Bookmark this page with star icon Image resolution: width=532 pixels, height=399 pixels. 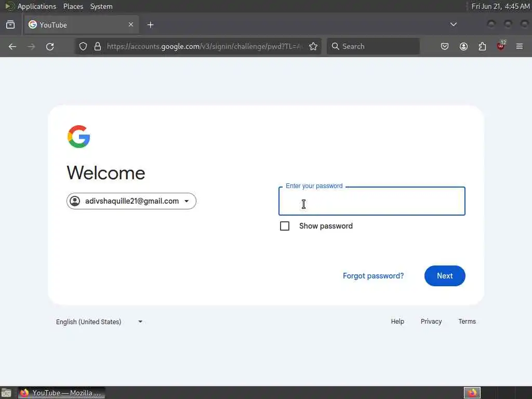coord(313,46)
